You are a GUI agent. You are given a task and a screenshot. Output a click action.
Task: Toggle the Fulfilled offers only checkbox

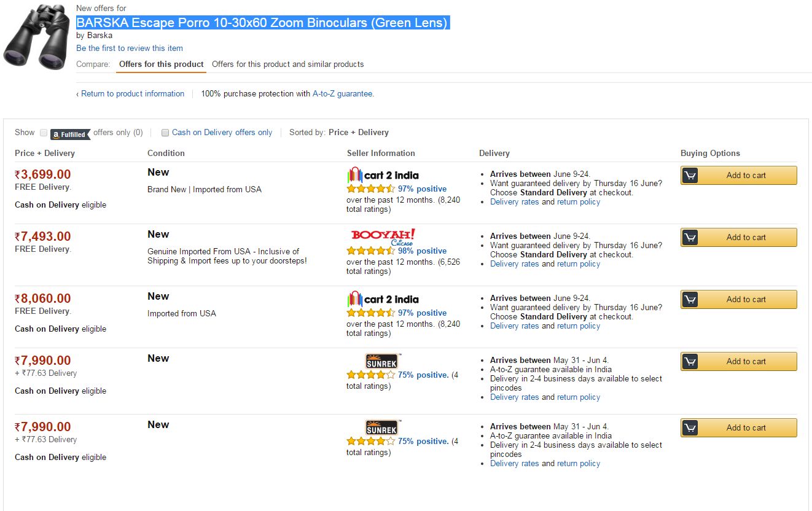click(x=44, y=133)
